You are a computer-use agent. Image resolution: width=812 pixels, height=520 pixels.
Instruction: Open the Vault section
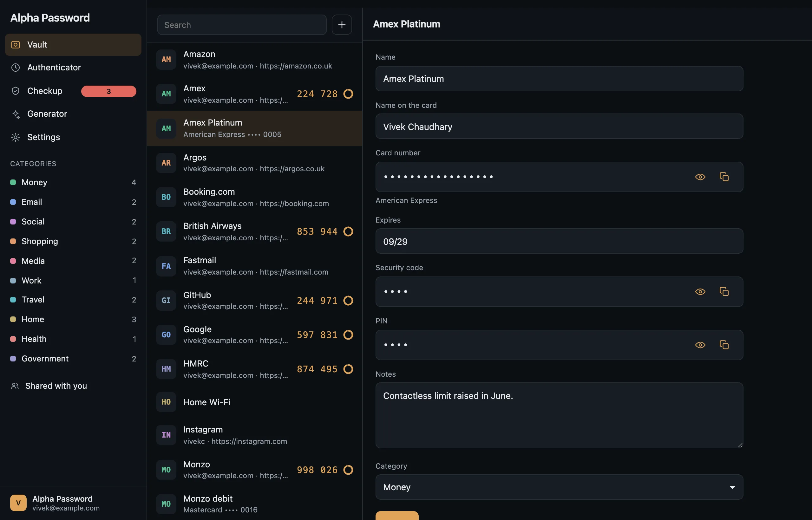73,45
